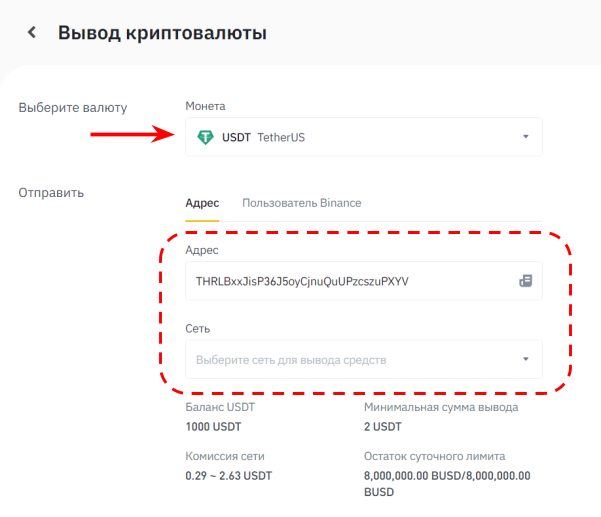Click the Адрес label above the input
Viewport: 601px width, 517px height.
[x=202, y=250]
